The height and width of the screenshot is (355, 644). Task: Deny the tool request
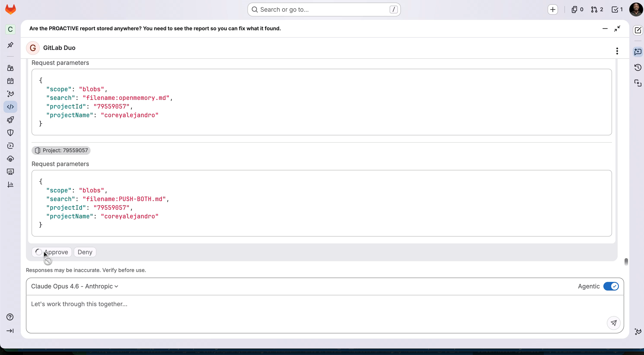pos(85,252)
